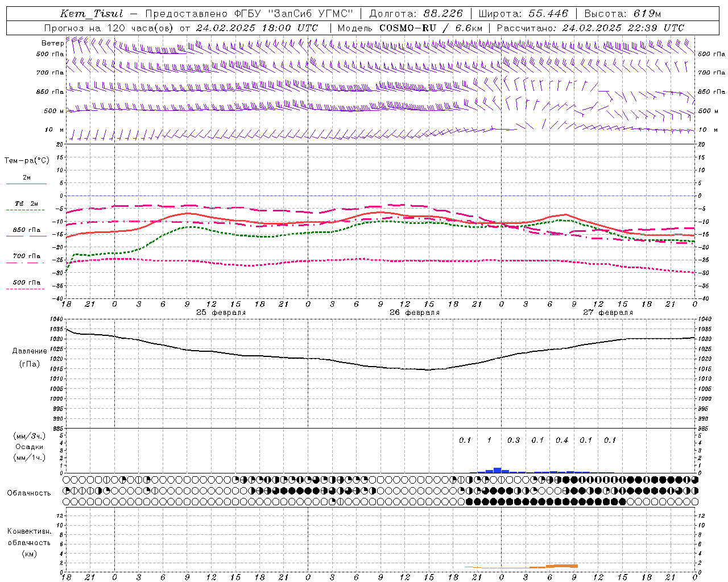Click 'Рассчитано: 24.02.2025 22:39 UTC' timestamp
Screen dimensions: 728x582
click(590, 28)
